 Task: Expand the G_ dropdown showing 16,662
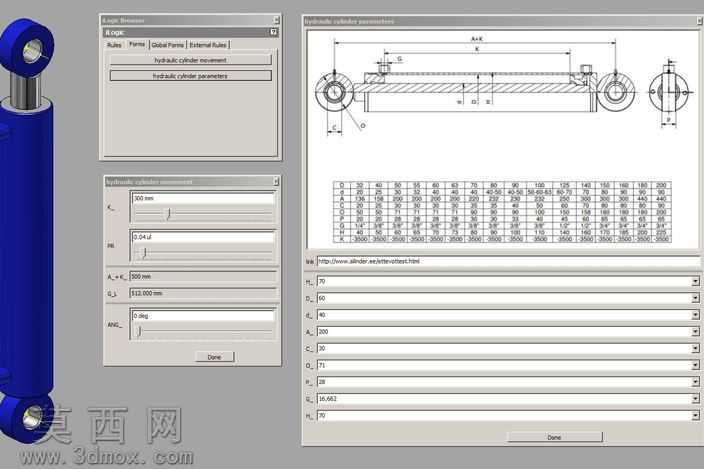pos(695,399)
